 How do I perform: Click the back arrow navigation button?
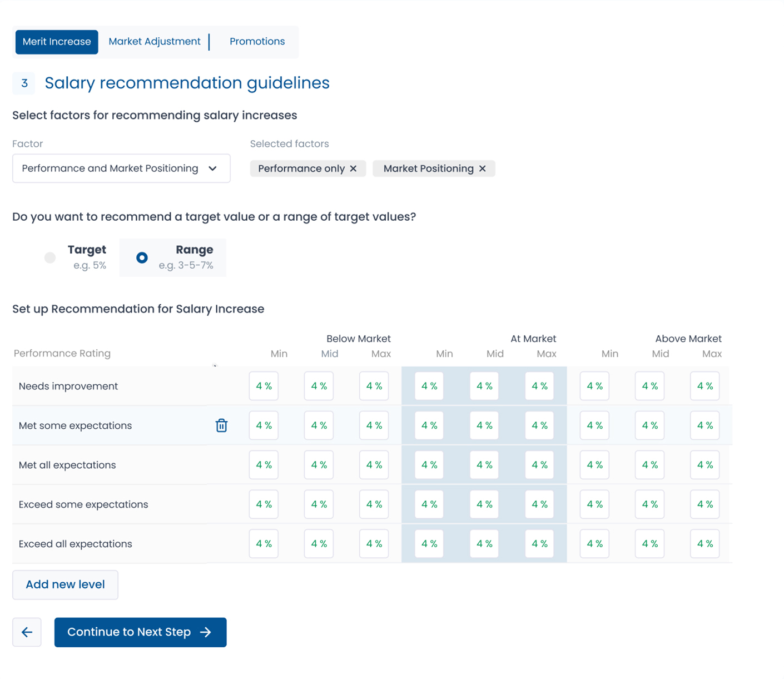(27, 632)
